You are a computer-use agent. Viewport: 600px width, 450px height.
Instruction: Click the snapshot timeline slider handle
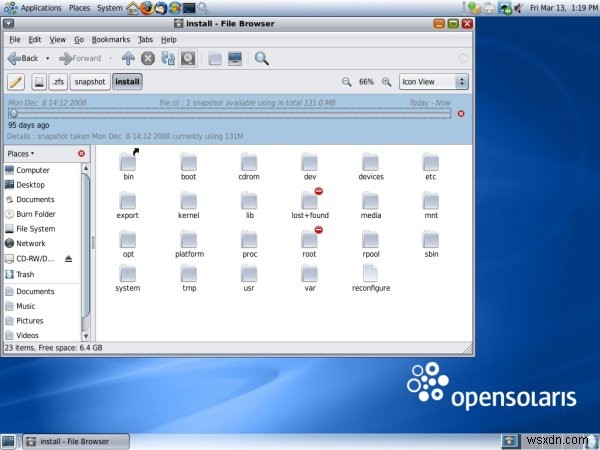(x=14, y=113)
